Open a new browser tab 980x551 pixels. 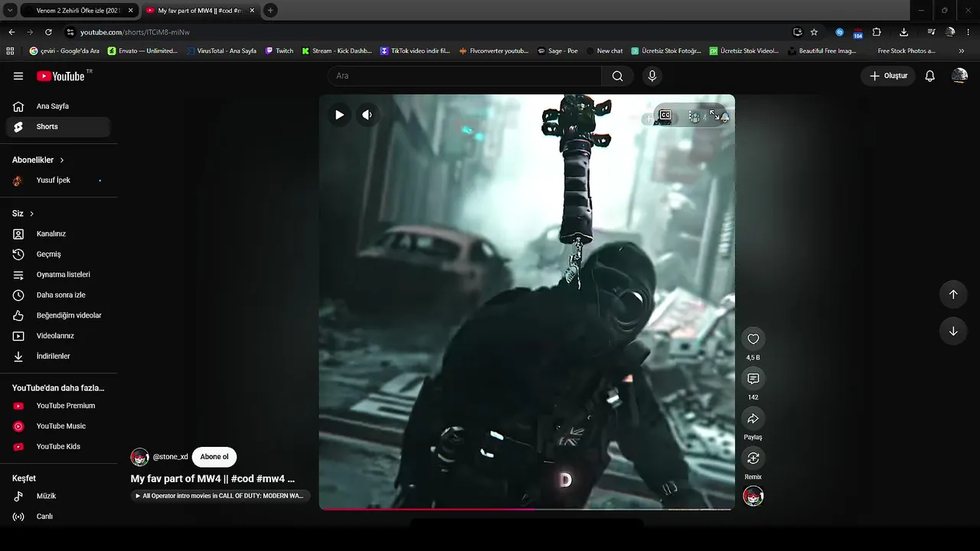pos(270,11)
